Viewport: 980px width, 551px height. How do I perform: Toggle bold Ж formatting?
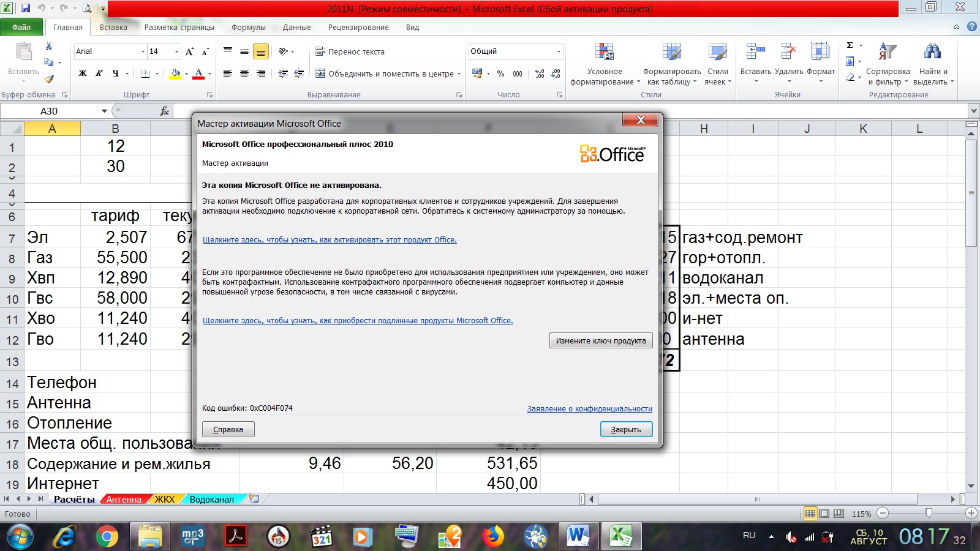point(83,73)
